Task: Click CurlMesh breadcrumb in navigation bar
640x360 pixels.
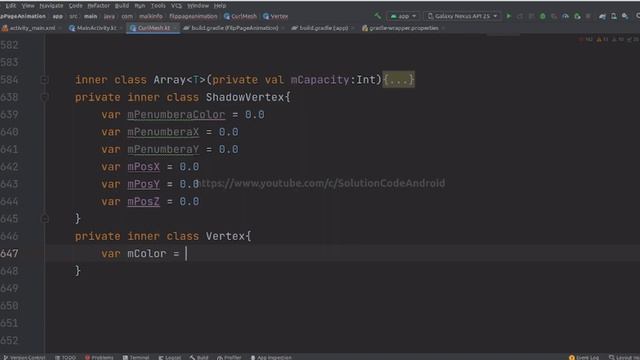Action: (240, 16)
